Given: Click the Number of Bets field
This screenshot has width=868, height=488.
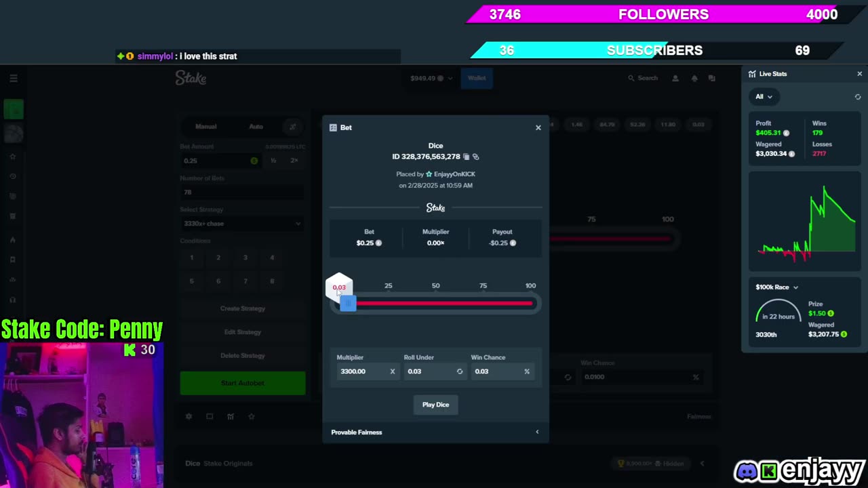Looking at the screenshot, I should [242, 192].
